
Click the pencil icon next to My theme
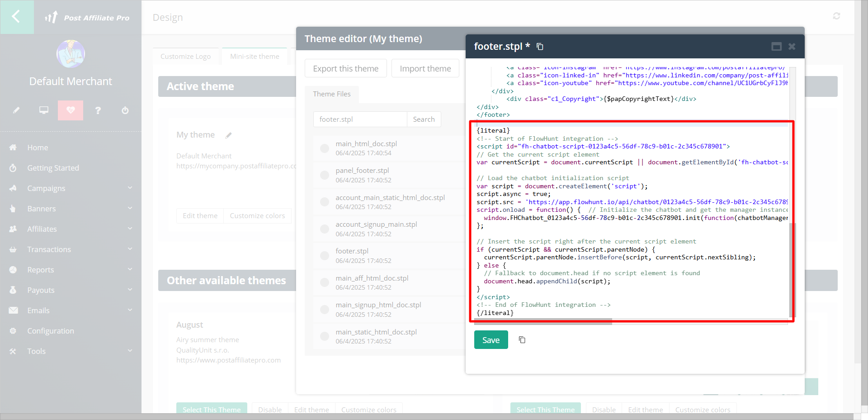tap(229, 135)
